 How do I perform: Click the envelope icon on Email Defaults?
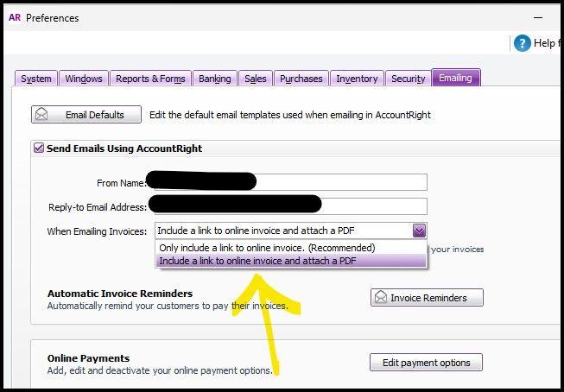tap(41, 115)
